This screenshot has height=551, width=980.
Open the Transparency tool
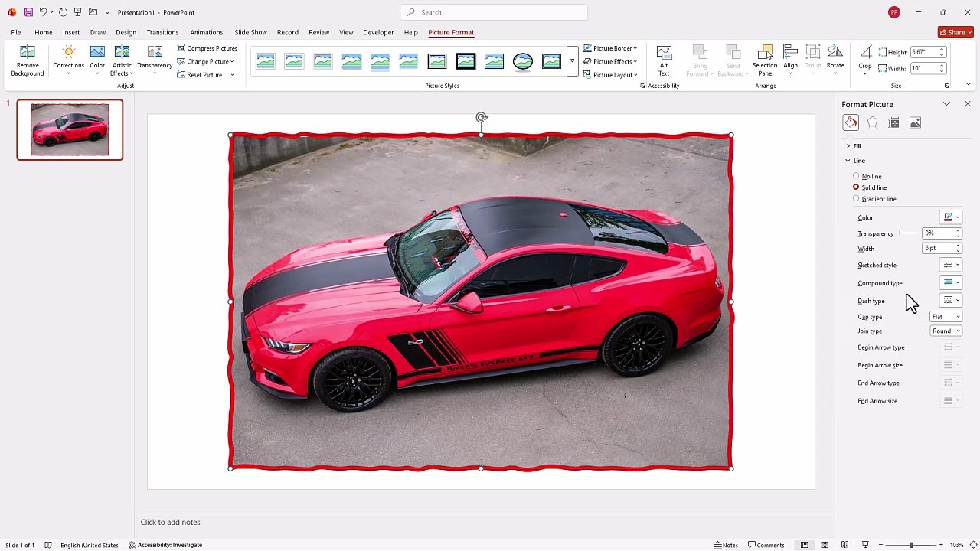click(x=155, y=60)
